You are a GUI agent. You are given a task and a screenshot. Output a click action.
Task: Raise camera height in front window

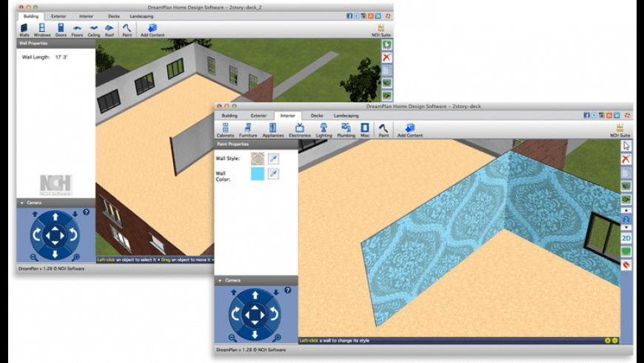(x=234, y=293)
